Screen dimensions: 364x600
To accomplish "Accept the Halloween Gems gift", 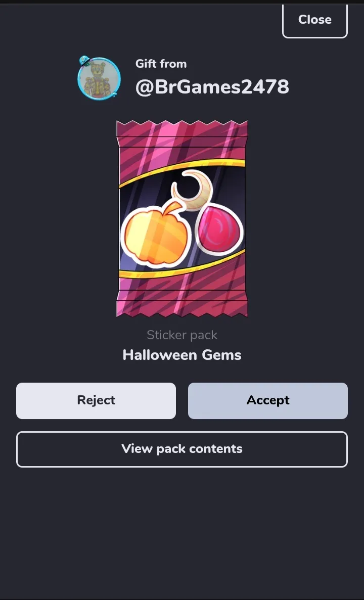I will (x=268, y=401).
